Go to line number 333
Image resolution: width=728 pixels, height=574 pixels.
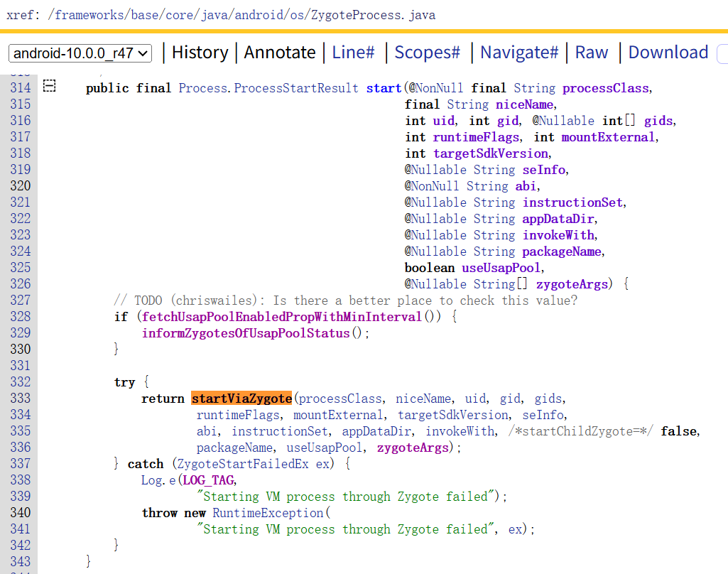click(21, 399)
